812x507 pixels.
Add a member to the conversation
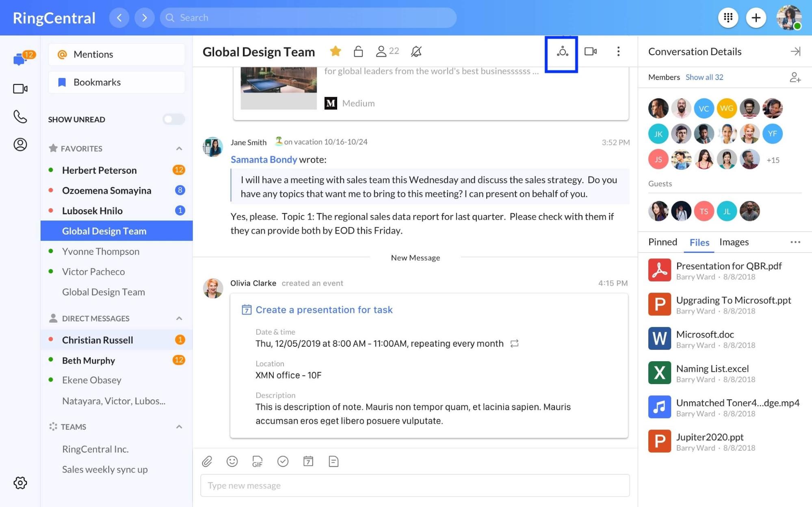(795, 77)
